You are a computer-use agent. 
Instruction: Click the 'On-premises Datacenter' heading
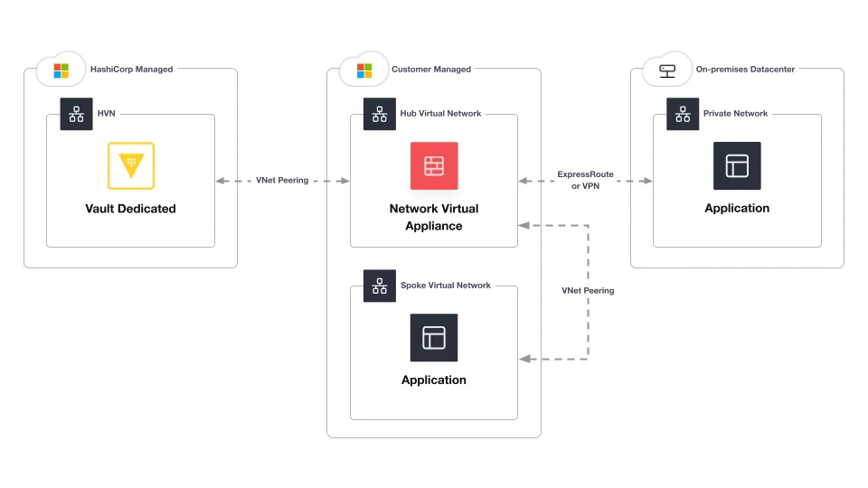[x=745, y=70]
